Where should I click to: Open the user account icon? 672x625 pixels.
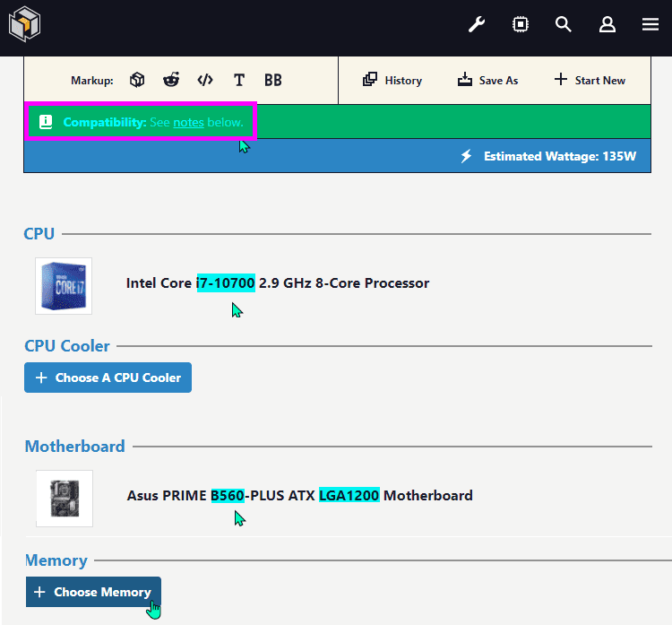[x=607, y=24]
